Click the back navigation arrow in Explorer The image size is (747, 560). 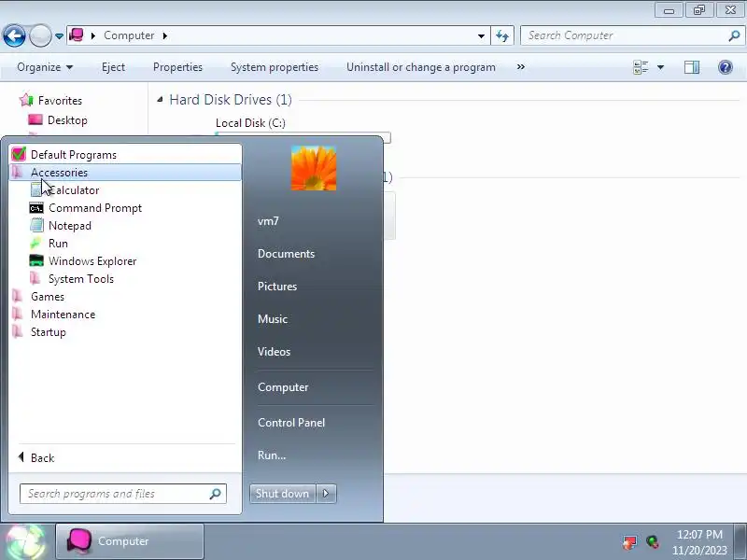[14, 35]
